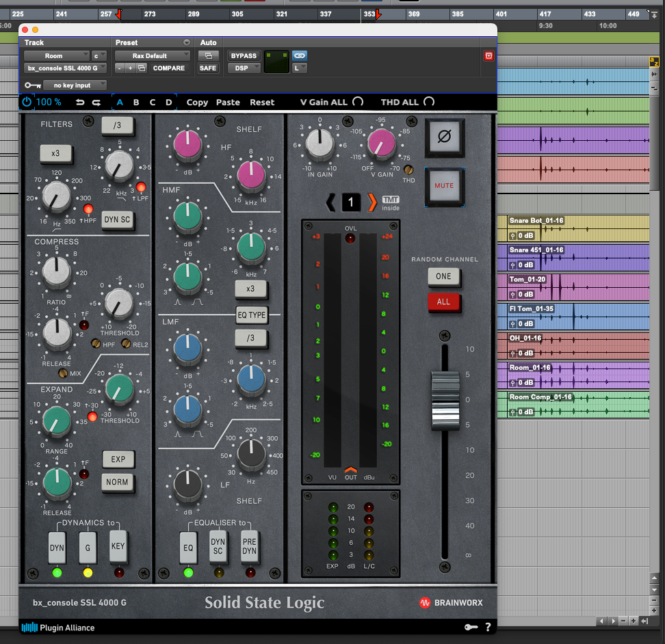The image size is (665, 644).
Task: Click the previous preset minus button
Action: coord(120,68)
